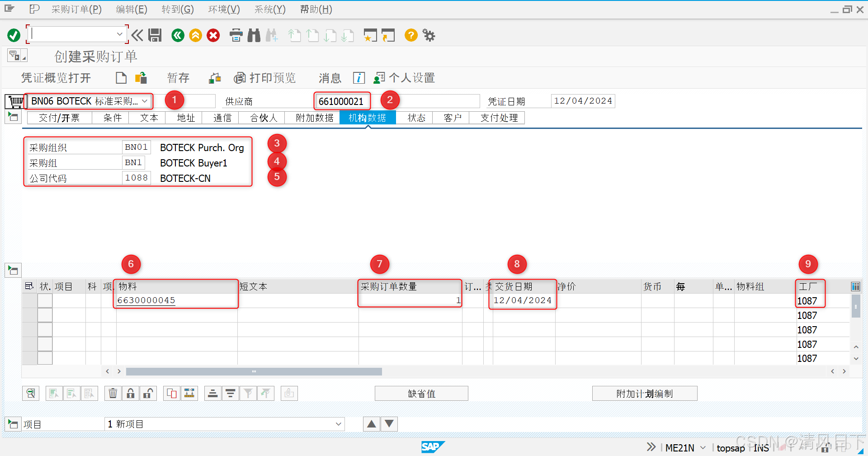Open the command field dropdown arrow
868x456 pixels.
point(119,34)
